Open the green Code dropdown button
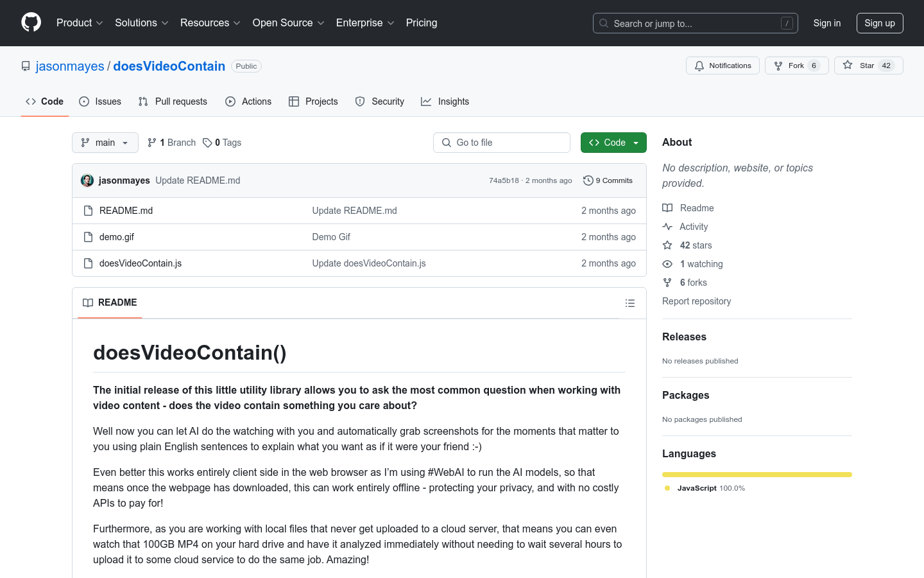Image resolution: width=924 pixels, height=578 pixels. coord(613,143)
